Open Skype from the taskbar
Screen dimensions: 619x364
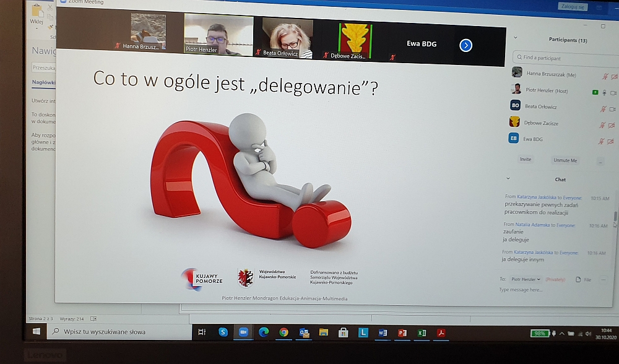tap(223, 332)
